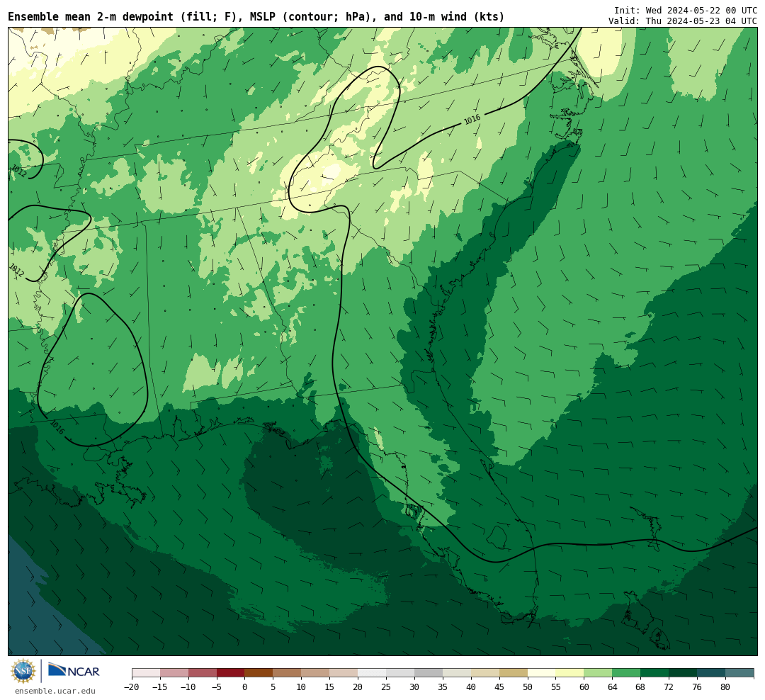The width and height of the screenshot is (765, 700).
Task: Click the '30' colorbar tick label
Action: click(x=414, y=687)
